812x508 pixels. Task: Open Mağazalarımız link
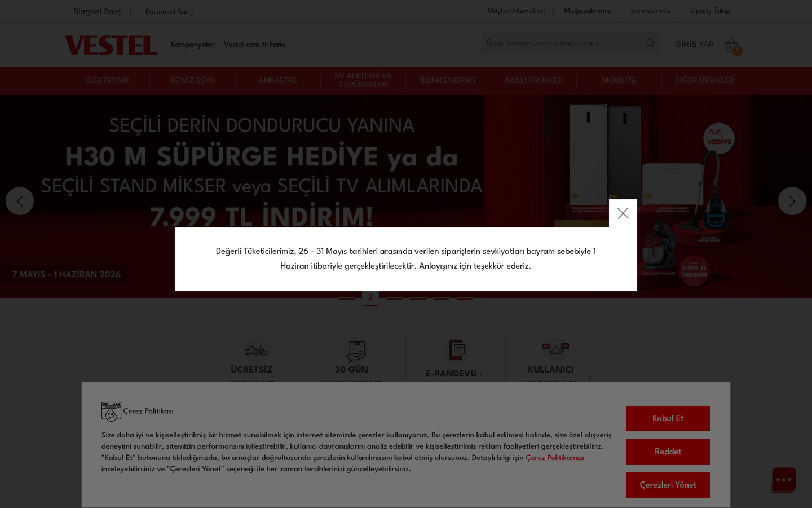pyautogui.click(x=588, y=11)
